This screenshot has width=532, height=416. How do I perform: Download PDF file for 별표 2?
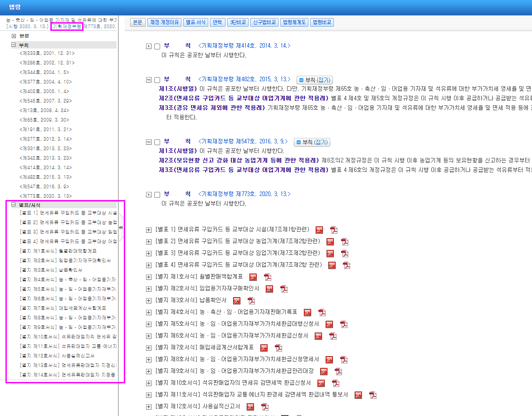345,242
